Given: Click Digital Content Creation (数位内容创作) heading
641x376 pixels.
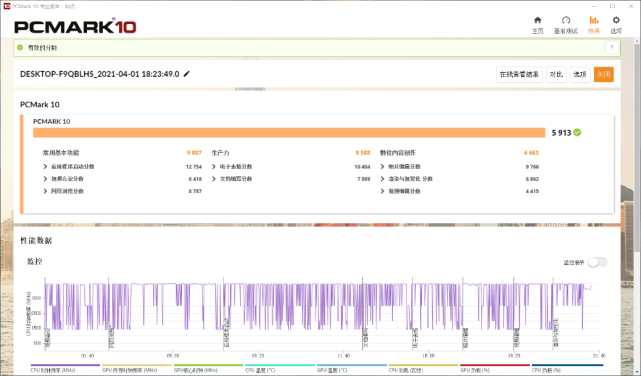Looking at the screenshot, I should click(x=398, y=153).
